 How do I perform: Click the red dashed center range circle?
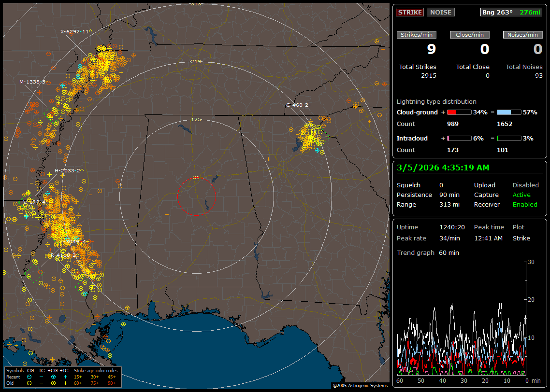pos(196,196)
